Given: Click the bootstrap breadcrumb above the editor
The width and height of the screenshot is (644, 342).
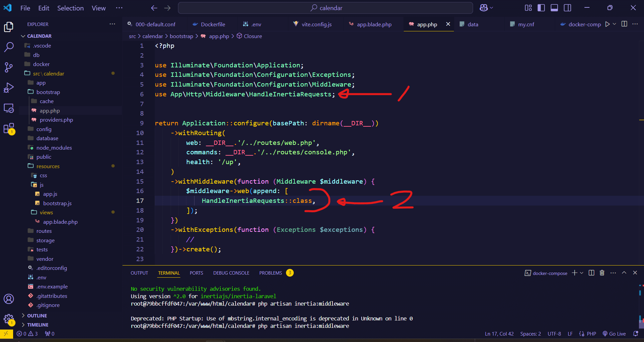Looking at the screenshot, I should pos(181,36).
